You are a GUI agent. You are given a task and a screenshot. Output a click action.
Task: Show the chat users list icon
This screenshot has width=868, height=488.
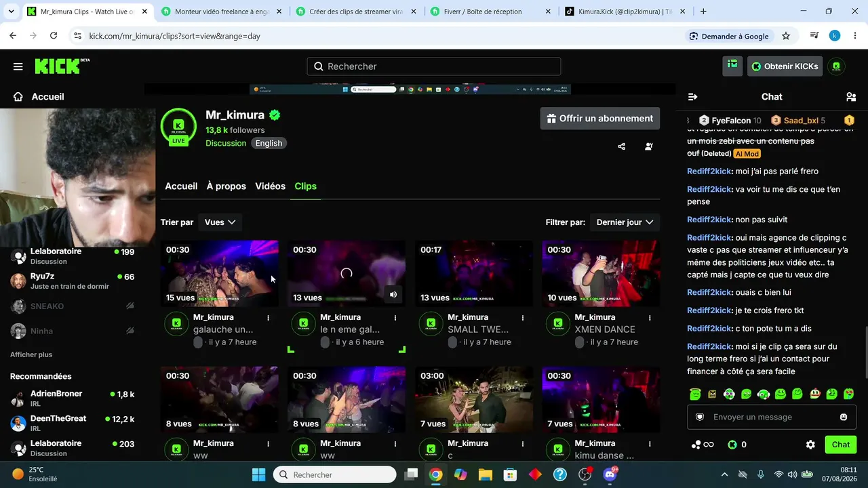point(851,97)
